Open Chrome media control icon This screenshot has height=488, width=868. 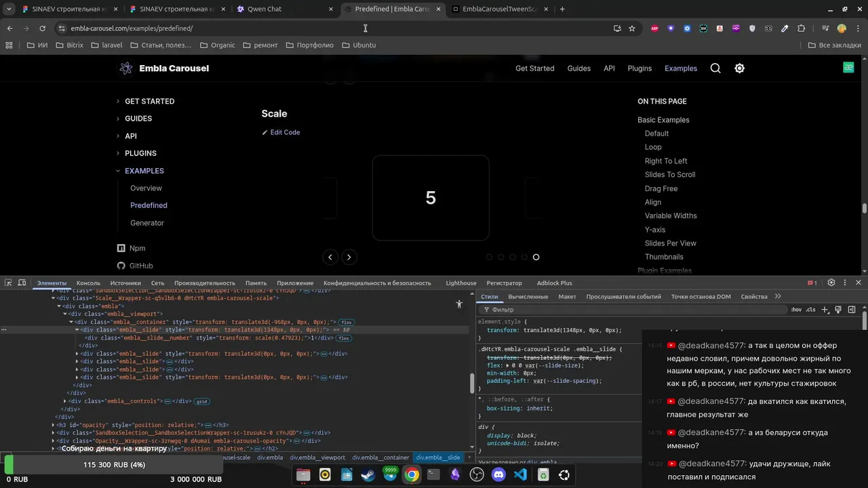(825, 28)
